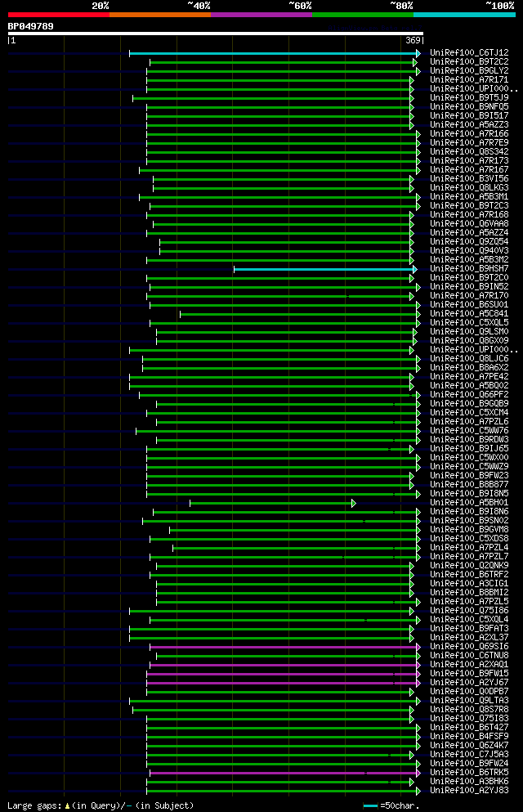Select label UniRef100_Q2QNK9

(469, 566)
